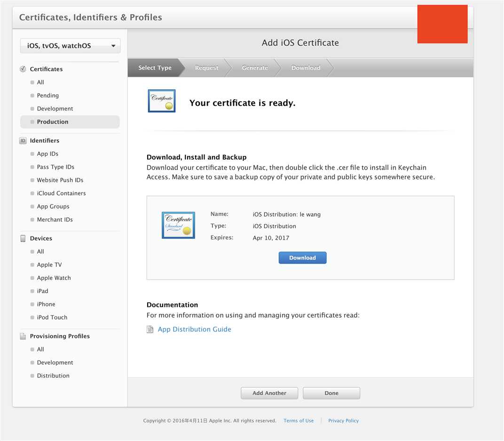Viewport: 504px width, 441px height.
Task: Click the 'iOS Distribution' type value
Action: [274, 226]
